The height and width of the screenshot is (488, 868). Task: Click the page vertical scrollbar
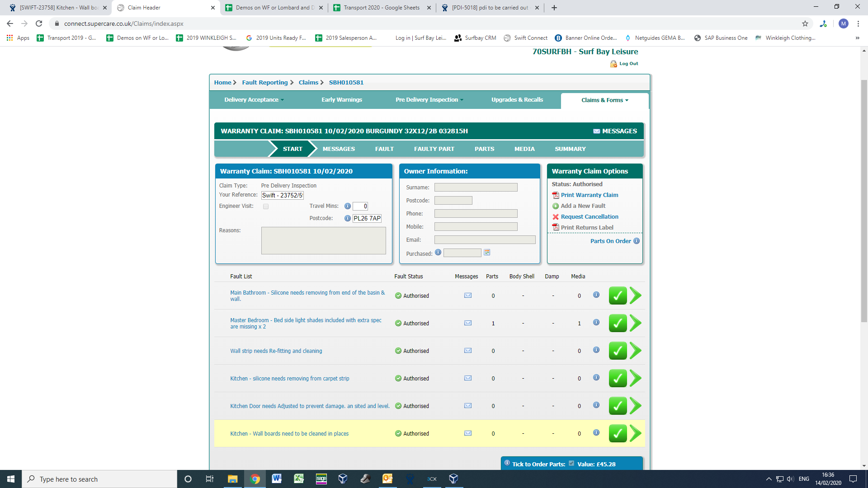click(864, 201)
